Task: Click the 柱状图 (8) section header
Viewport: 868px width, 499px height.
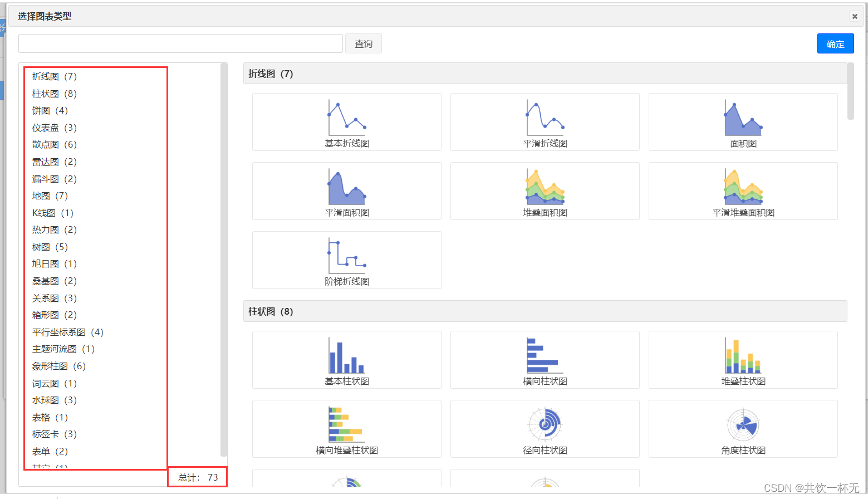Action: click(545, 311)
